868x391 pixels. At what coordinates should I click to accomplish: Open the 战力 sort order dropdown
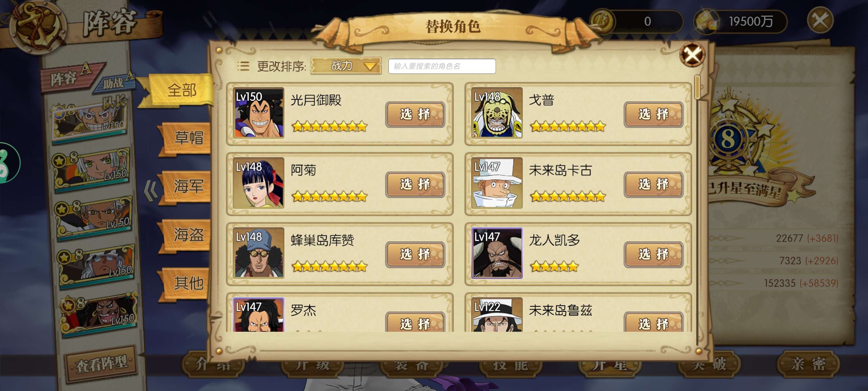pos(346,65)
